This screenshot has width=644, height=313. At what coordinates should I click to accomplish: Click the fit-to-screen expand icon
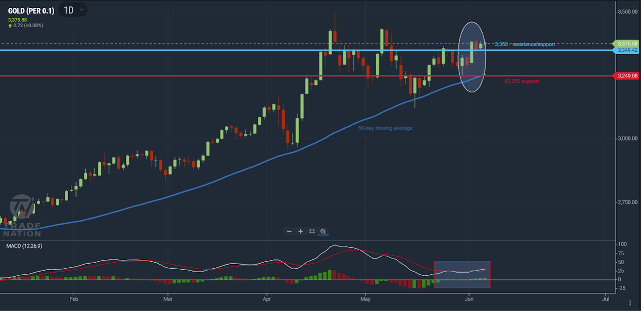pyautogui.click(x=312, y=231)
